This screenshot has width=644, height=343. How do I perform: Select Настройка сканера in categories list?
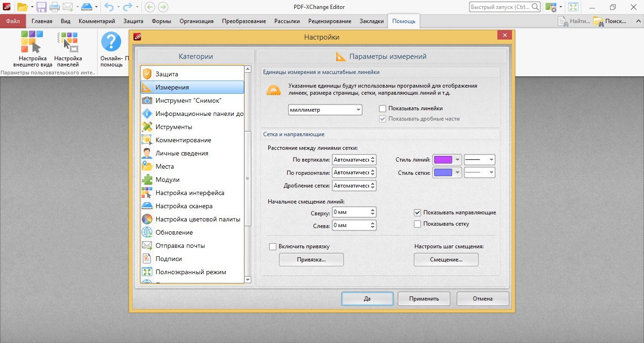coord(184,206)
